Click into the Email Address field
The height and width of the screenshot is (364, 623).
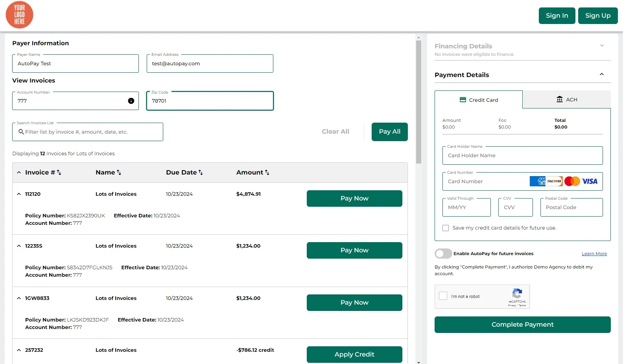(x=210, y=63)
